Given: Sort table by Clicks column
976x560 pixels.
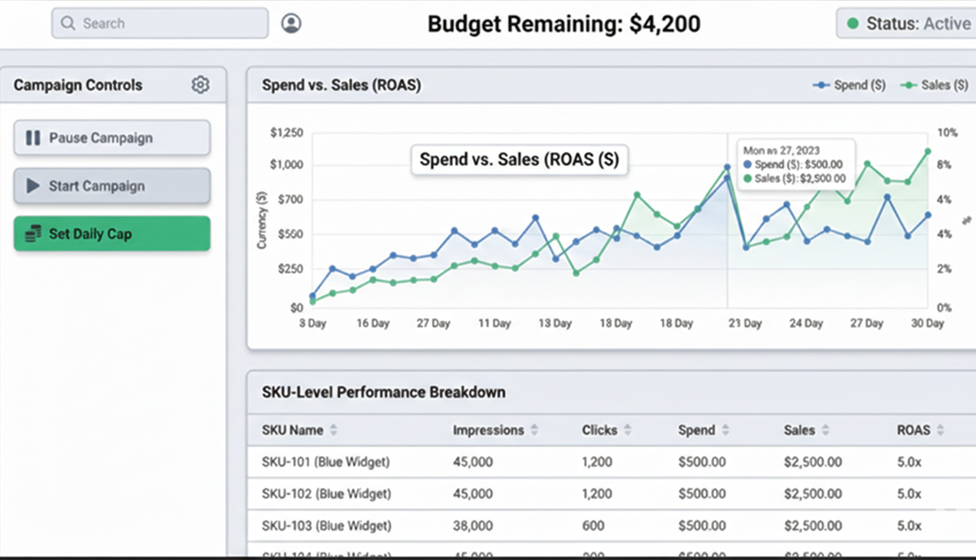Looking at the screenshot, I should (629, 431).
